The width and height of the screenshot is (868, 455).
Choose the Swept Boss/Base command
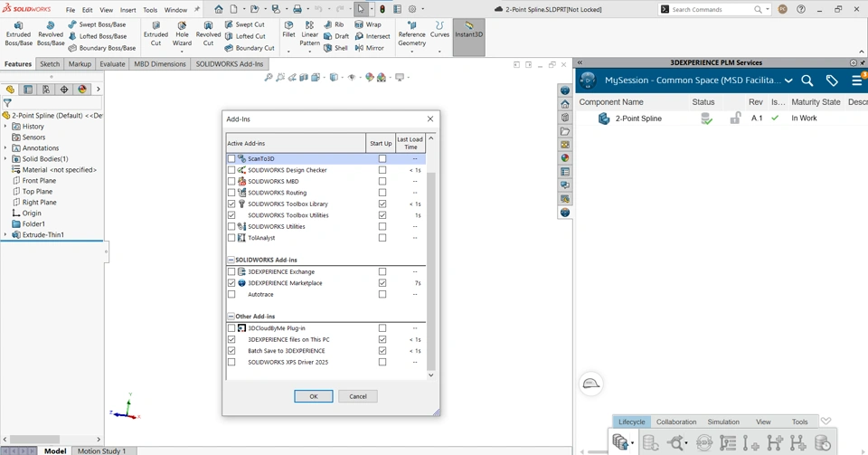point(97,24)
